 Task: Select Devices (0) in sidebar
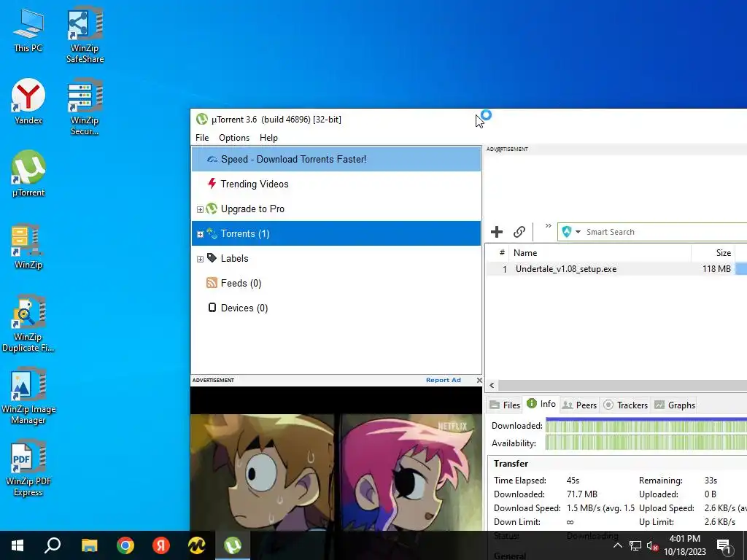click(336, 308)
